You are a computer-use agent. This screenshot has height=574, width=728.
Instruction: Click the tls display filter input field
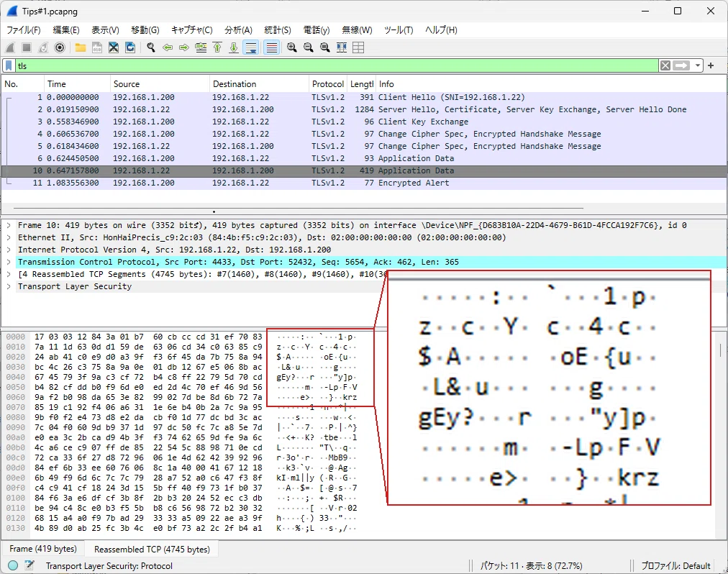click(x=337, y=66)
